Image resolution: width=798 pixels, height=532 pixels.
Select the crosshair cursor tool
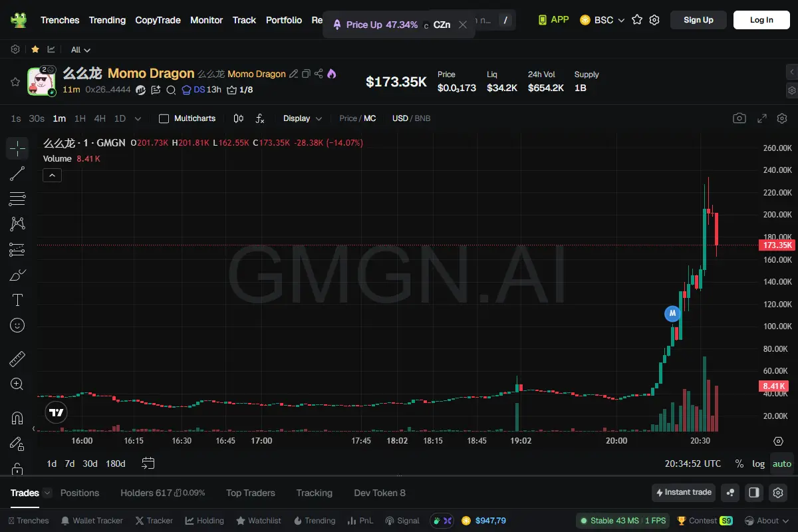click(17, 148)
